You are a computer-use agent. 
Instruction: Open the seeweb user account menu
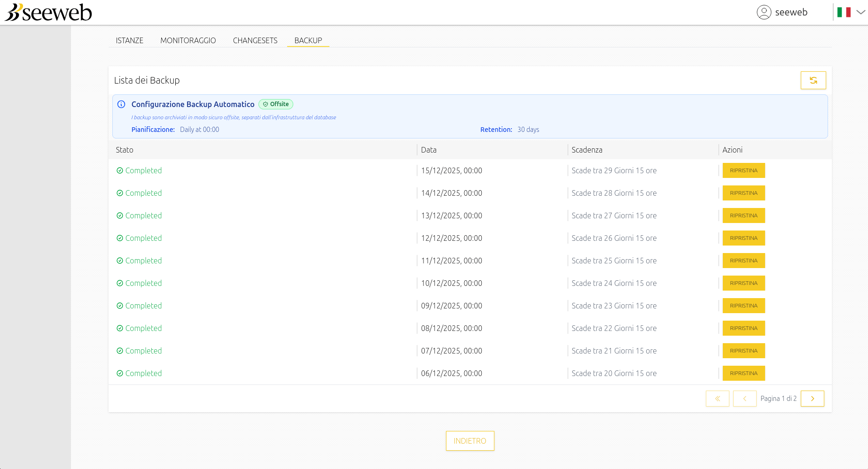pyautogui.click(x=782, y=12)
